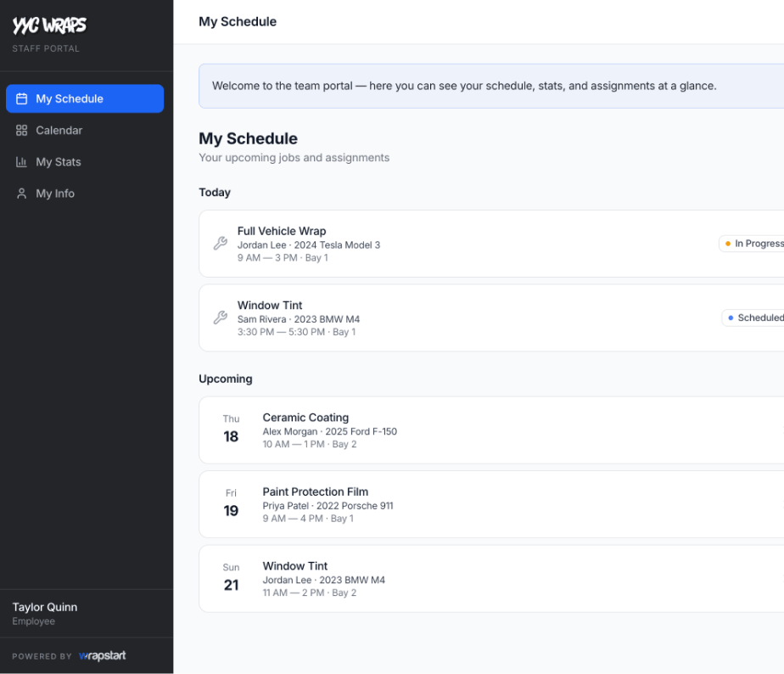
Task: Open the Ceramic Coating job on Thu 18
Action: tap(491, 430)
